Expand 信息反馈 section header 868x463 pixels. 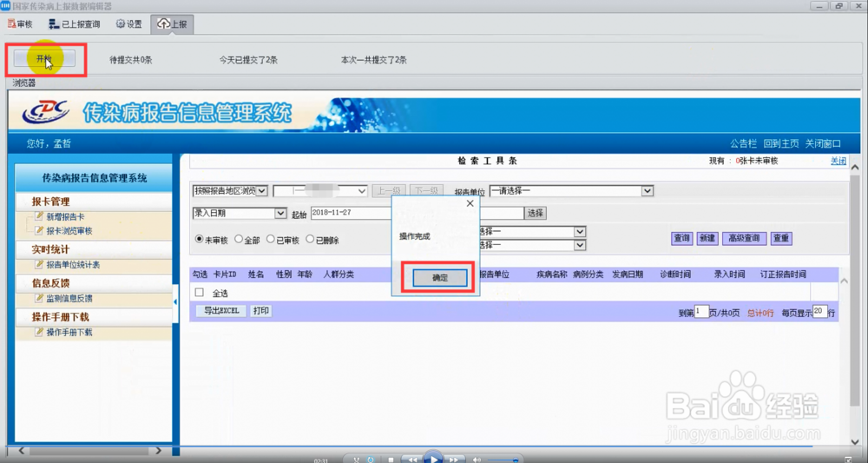94,283
